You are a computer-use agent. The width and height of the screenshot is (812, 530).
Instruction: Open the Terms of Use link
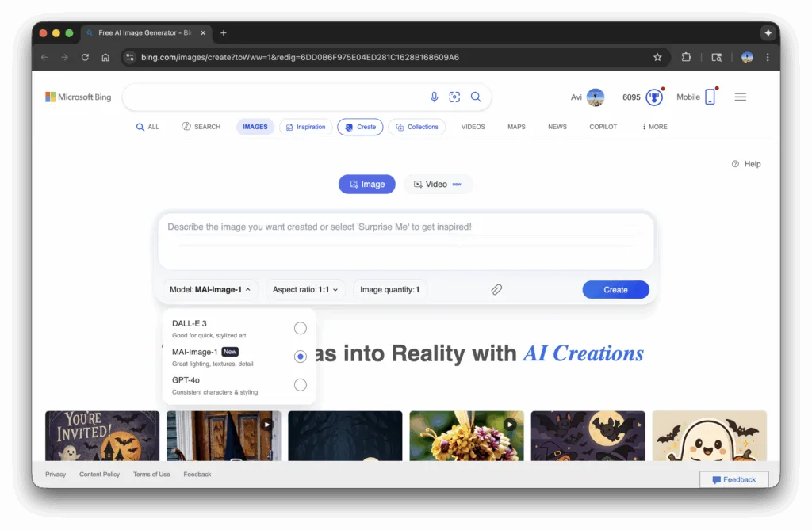click(x=151, y=474)
